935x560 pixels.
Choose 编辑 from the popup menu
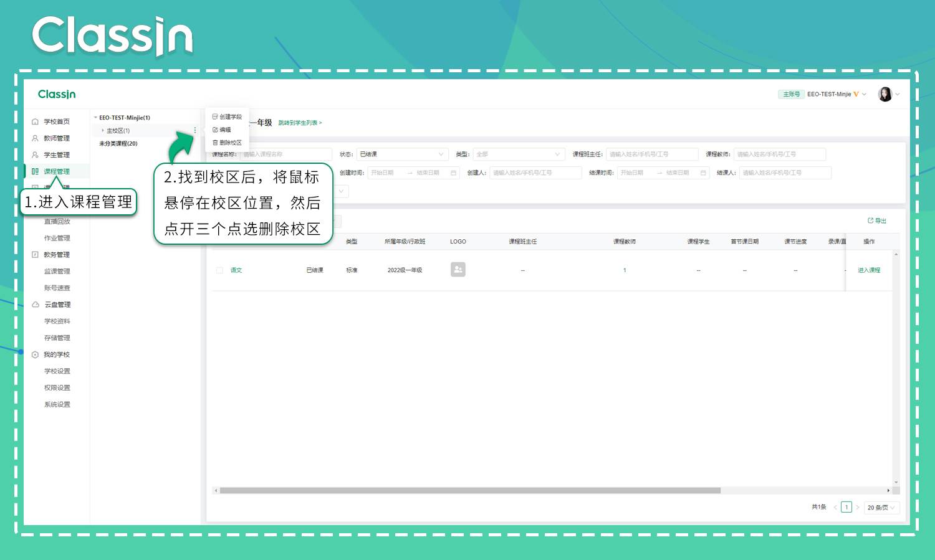[x=222, y=130]
